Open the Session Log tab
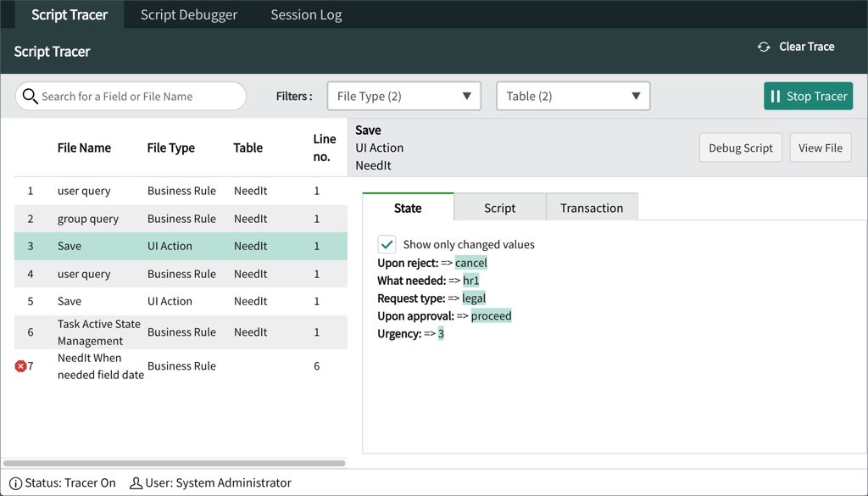This screenshot has width=868, height=496. click(306, 14)
